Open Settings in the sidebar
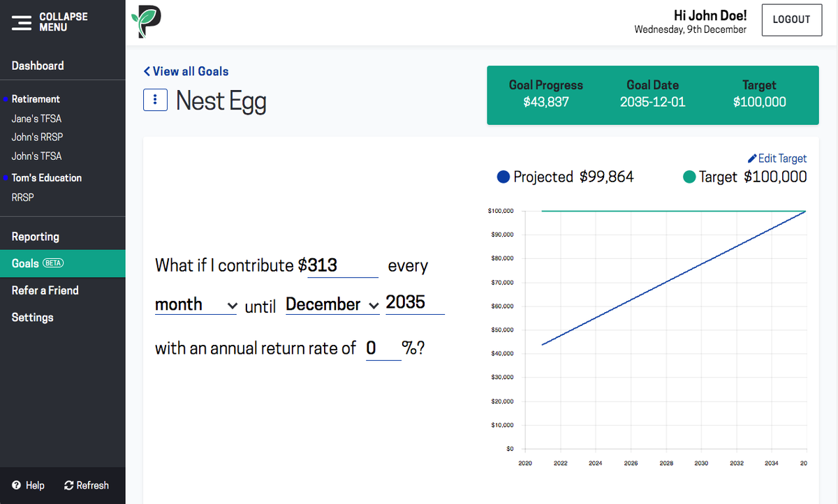Viewport: 838px width, 504px height. click(x=33, y=318)
